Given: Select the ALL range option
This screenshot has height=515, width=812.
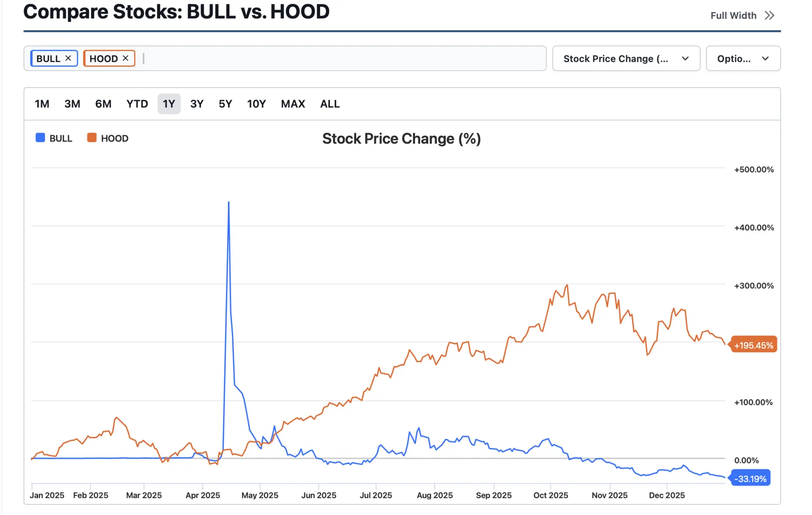Looking at the screenshot, I should (x=330, y=104).
